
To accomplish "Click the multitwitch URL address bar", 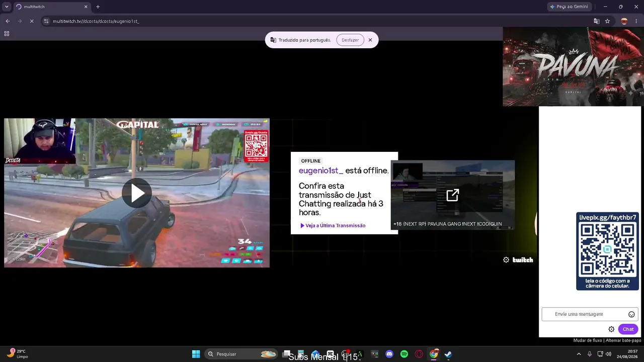I will (x=317, y=21).
